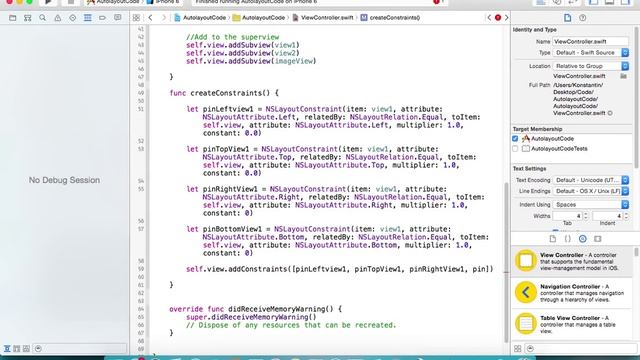640x360 pixels.
Task: Click the object library filter field
Action: point(580,349)
